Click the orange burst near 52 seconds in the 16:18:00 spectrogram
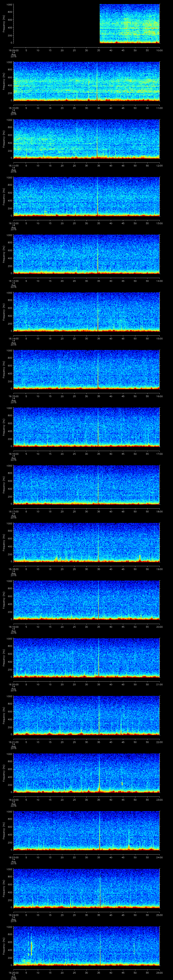Screen dimensions: 173x980 click(x=140, y=558)
